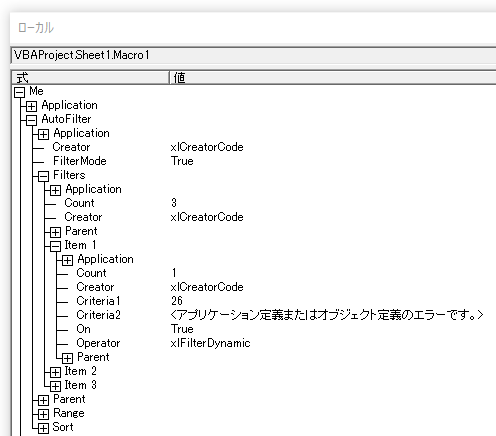This screenshot has width=496, height=436.
Task: Select the Criteria1 row
Action: [253, 301]
